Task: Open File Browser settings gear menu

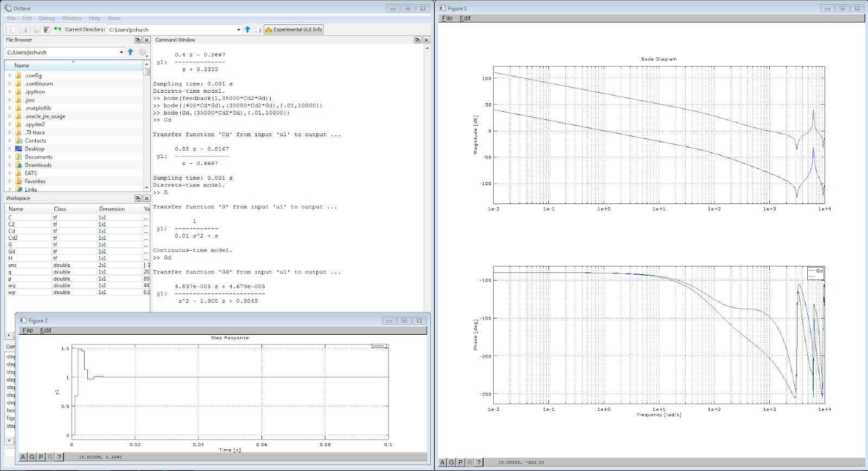Action: [143, 52]
